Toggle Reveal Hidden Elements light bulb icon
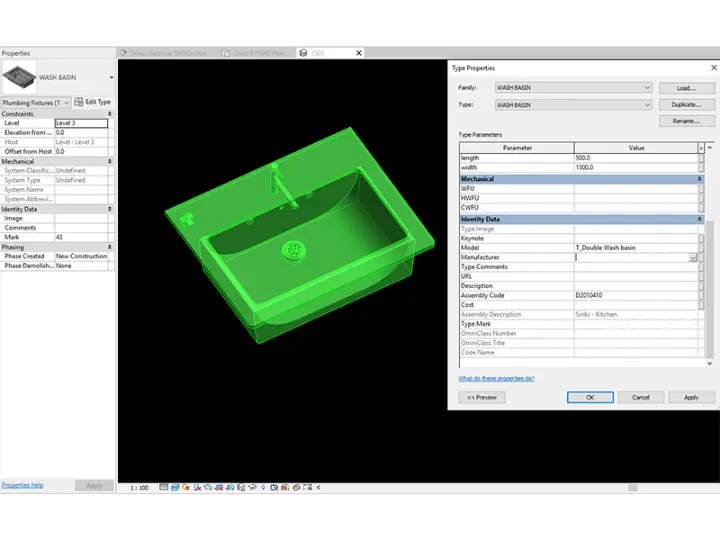The image size is (720, 540). click(x=263, y=487)
